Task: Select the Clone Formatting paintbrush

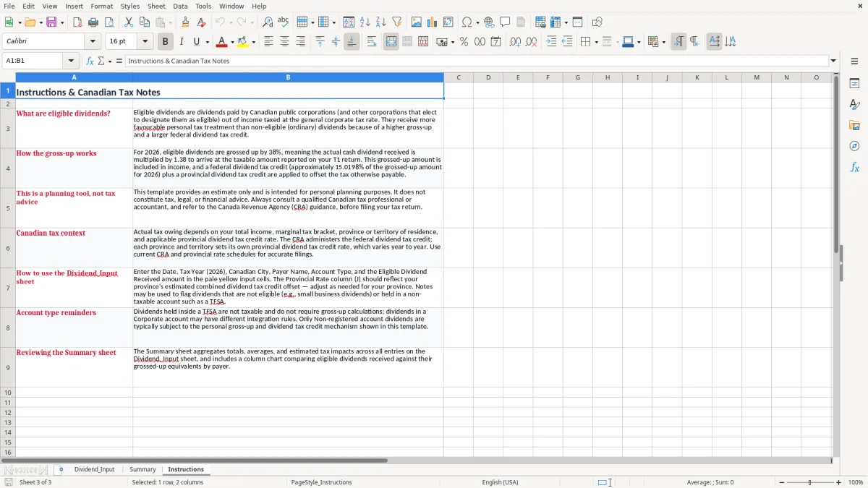Action: click(185, 22)
